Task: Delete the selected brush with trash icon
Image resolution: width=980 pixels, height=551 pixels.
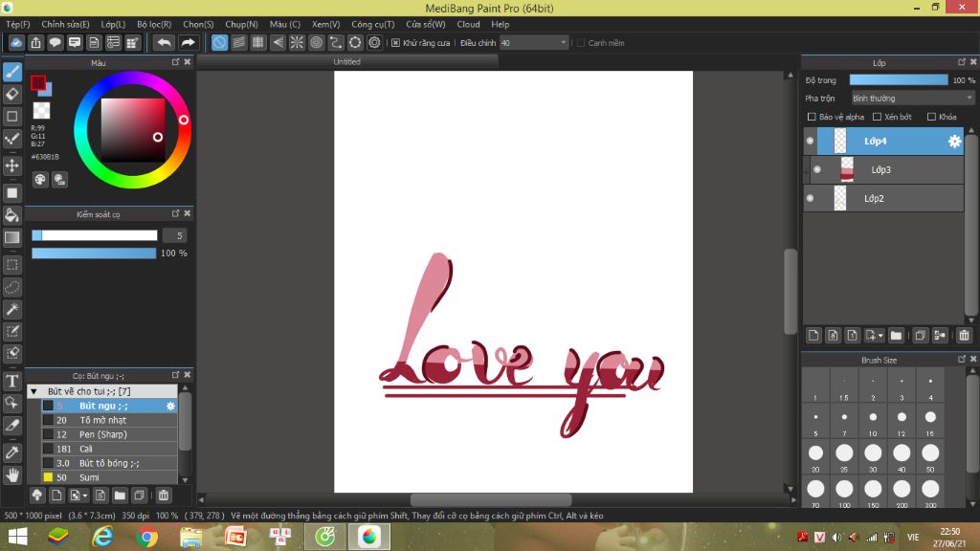Action: (164, 496)
